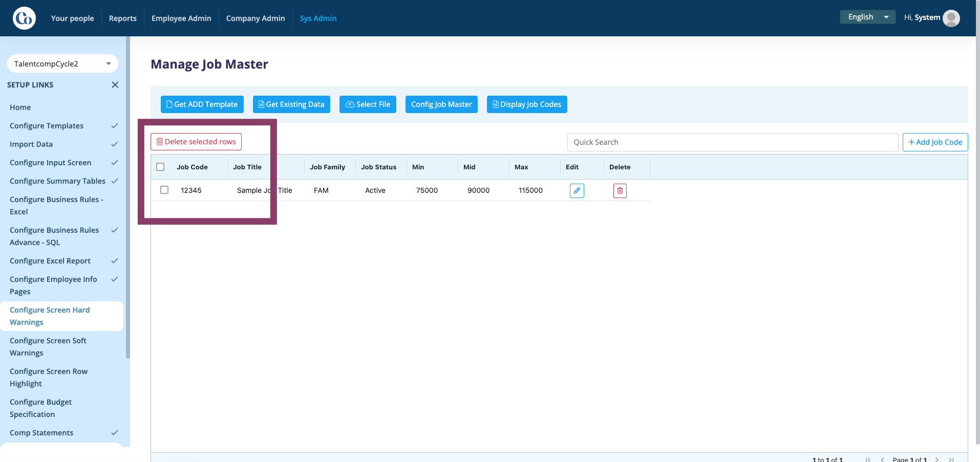980x462 pixels.
Task: Open the Sys Admin menu
Action: (x=318, y=18)
